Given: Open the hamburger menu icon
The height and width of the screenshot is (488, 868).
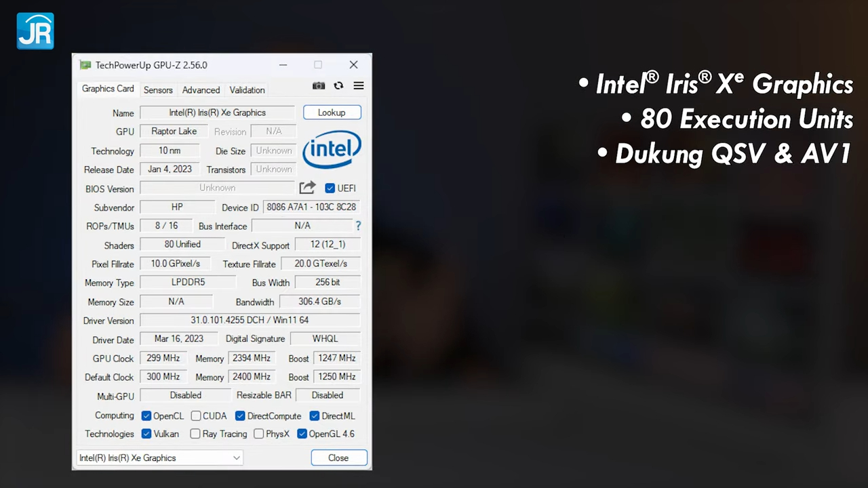Looking at the screenshot, I should pos(358,85).
